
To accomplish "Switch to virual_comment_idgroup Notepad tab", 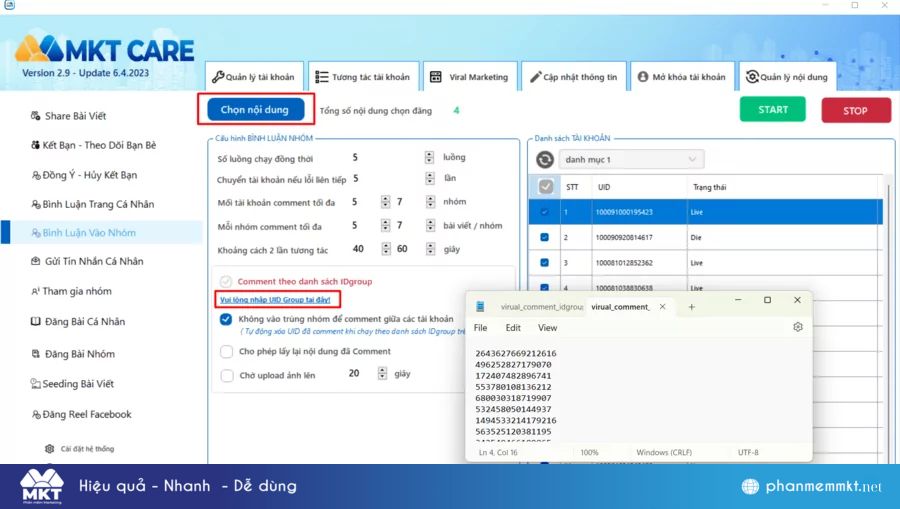I will coord(541,307).
